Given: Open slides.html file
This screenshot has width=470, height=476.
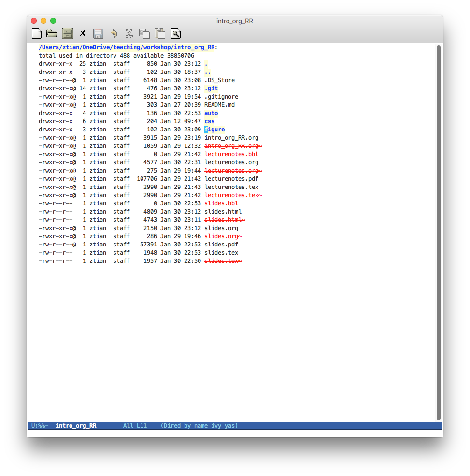Looking at the screenshot, I should tap(223, 211).
